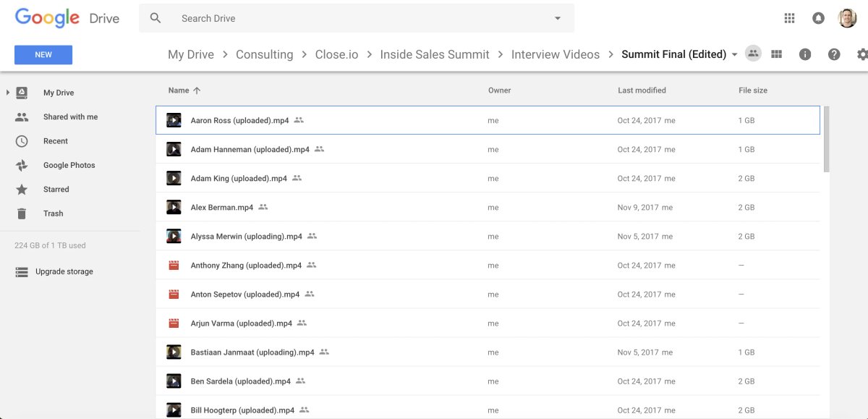The image size is (868, 419).
Task: Click the shared icon beside Alex Berman file
Action: click(x=263, y=207)
